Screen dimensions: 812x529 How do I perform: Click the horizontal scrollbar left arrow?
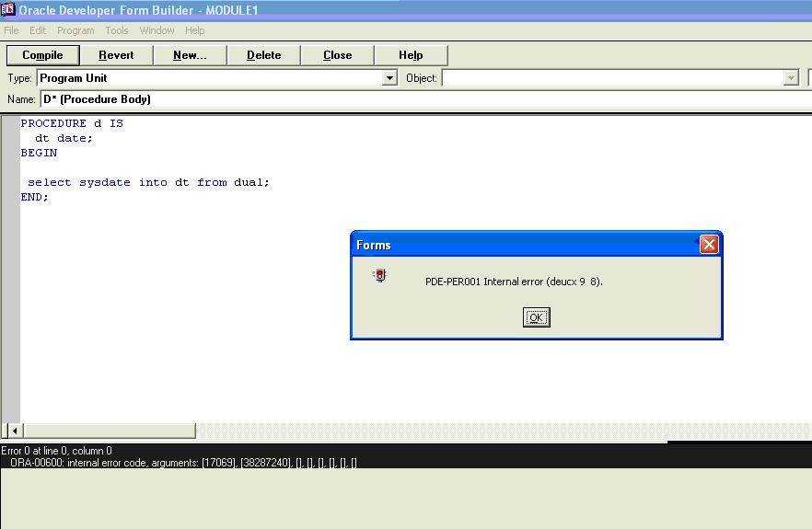click(14, 431)
